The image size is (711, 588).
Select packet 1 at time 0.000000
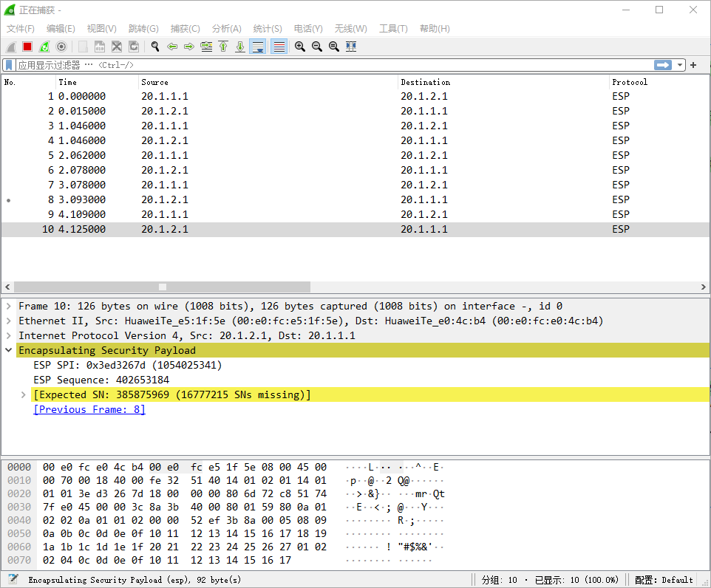355,96
